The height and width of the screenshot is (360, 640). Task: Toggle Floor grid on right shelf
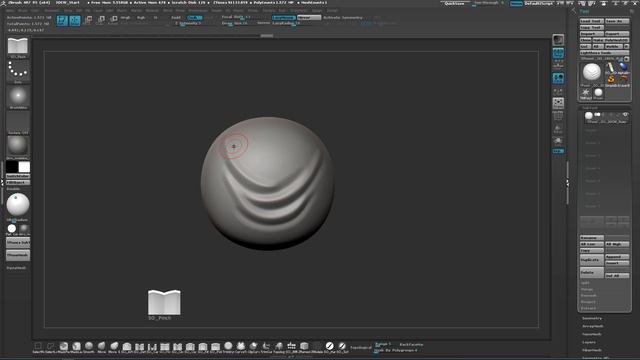(558, 65)
